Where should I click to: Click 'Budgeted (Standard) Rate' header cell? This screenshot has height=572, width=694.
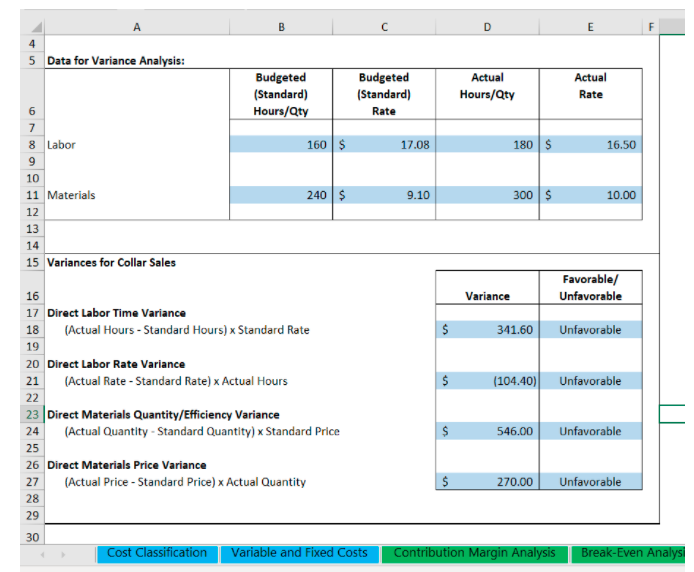(x=384, y=94)
